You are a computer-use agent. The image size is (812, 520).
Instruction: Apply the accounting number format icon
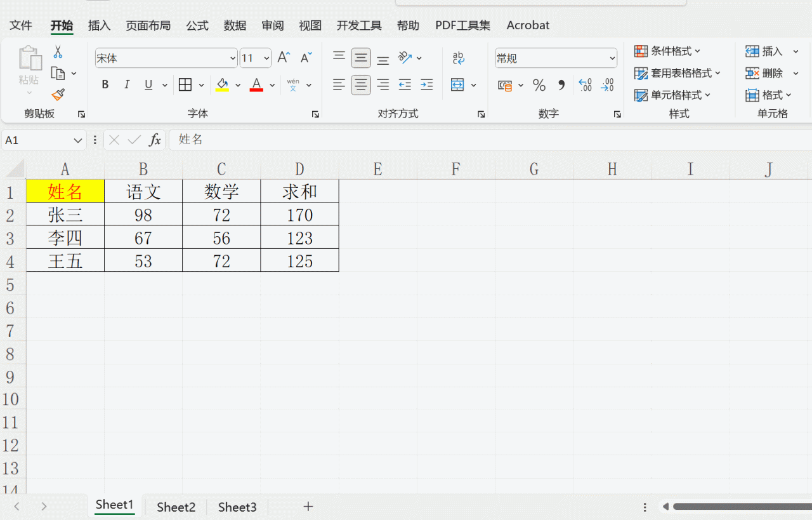click(x=505, y=85)
